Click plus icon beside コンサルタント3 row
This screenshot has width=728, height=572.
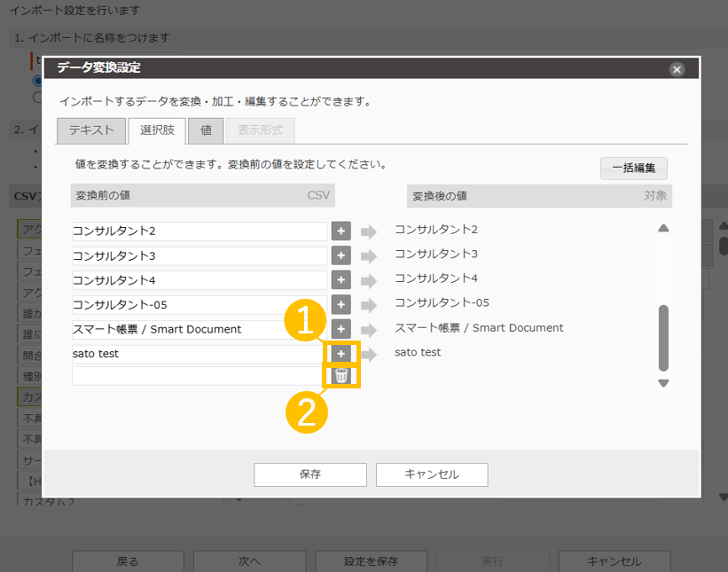(x=341, y=256)
